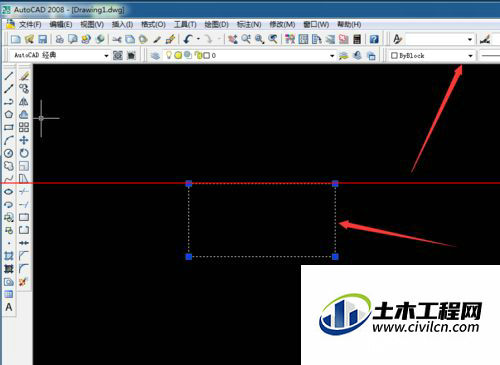Select the Array tool
Screen dimensions: 500x365
tap(24, 127)
